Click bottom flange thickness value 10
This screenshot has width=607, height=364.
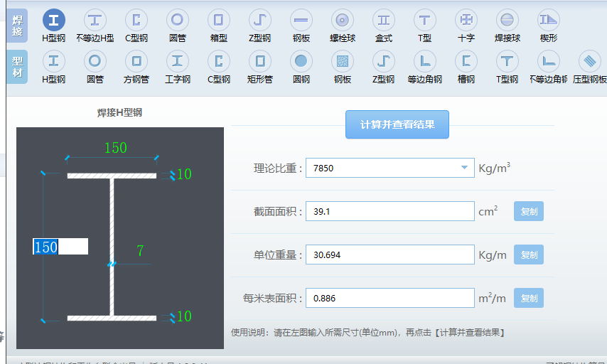[184, 316]
